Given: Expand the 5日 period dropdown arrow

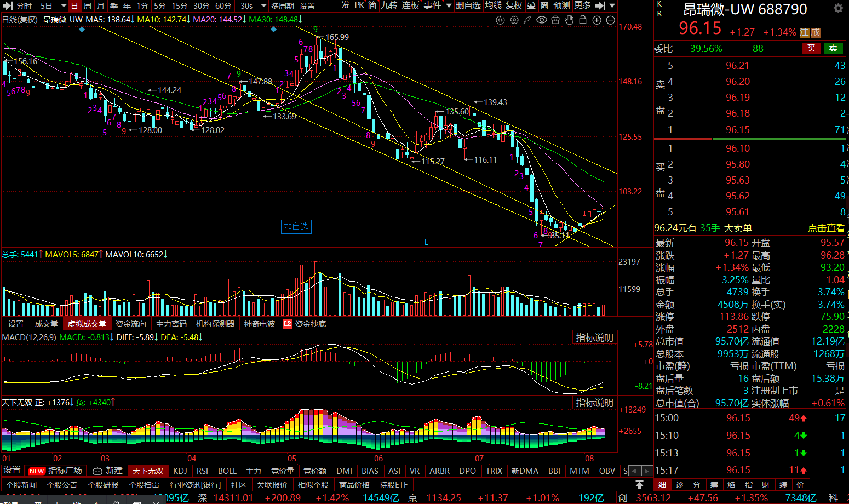Looking at the screenshot, I should point(63,5).
